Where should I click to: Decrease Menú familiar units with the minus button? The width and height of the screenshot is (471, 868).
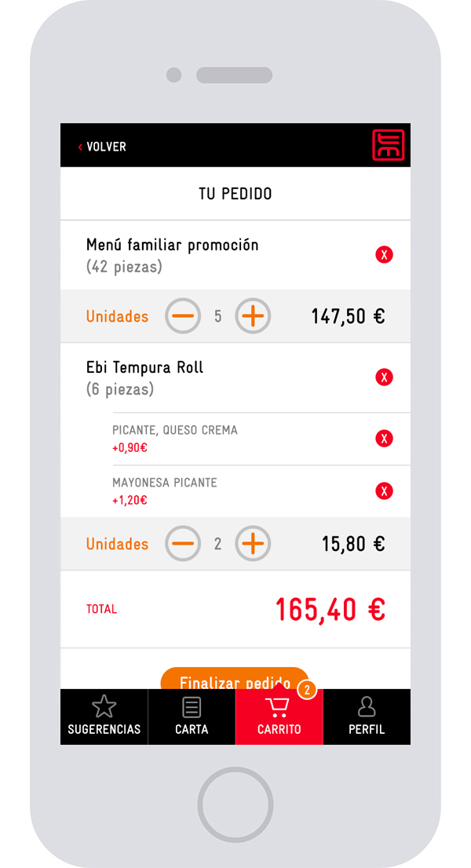[x=182, y=316]
